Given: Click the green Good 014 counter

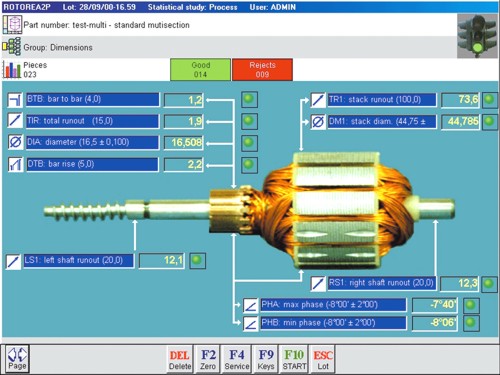Looking at the screenshot, I should click(x=200, y=70).
